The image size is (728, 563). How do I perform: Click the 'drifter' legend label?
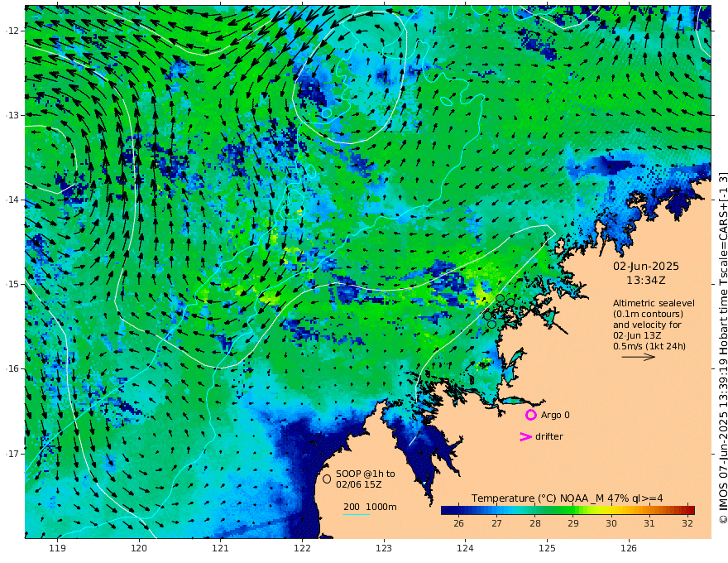tap(548, 436)
